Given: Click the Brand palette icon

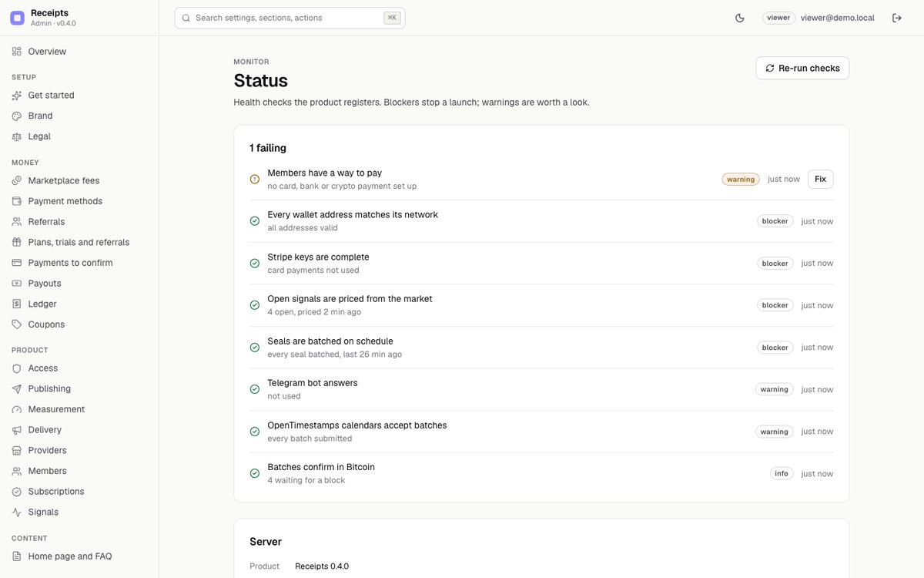Looking at the screenshot, I should pos(17,116).
